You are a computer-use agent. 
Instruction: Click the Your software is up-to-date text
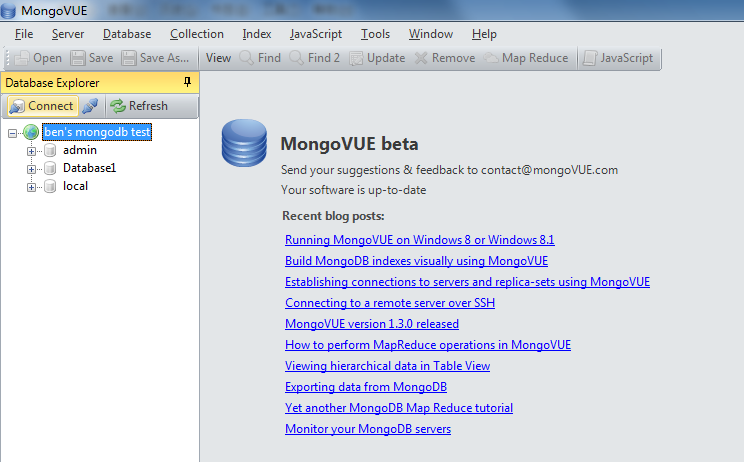pyautogui.click(x=353, y=190)
